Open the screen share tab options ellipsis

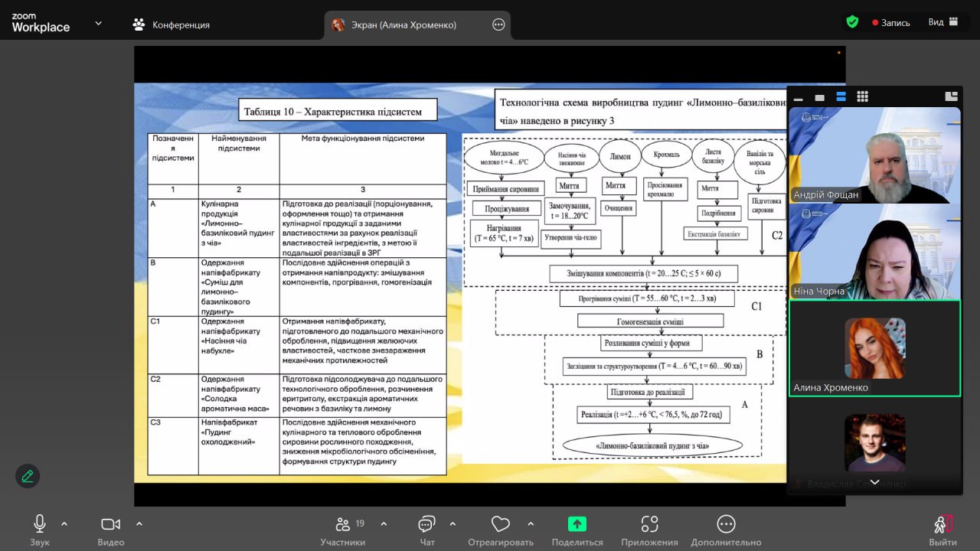point(498,24)
